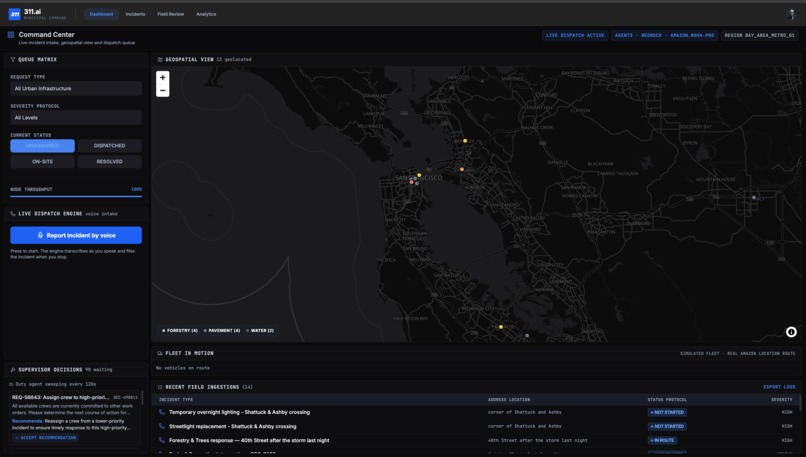Toggle the Unassigned status filter
The width and height of the screenshot is (806, 457).
coord(42,146)
